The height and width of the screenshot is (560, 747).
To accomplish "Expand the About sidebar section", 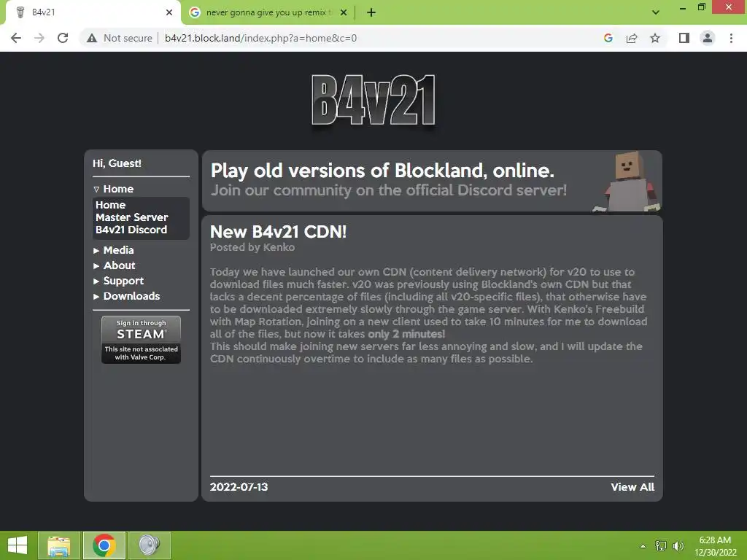I will (x=115, y=265).
